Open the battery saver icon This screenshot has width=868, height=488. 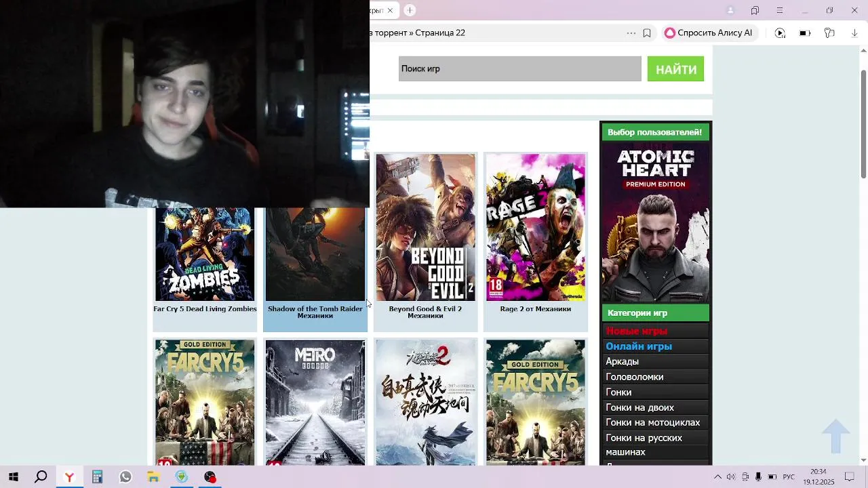tap(805, 33)
